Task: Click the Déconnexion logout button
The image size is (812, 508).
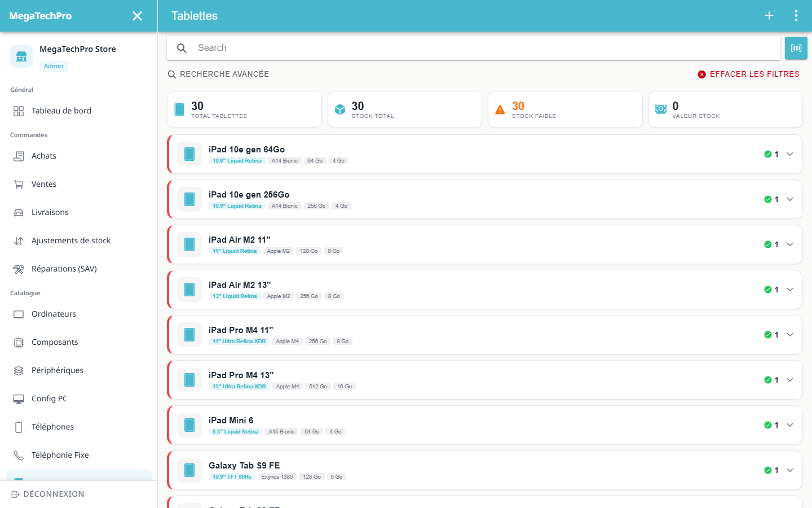Action: [48, 494]
